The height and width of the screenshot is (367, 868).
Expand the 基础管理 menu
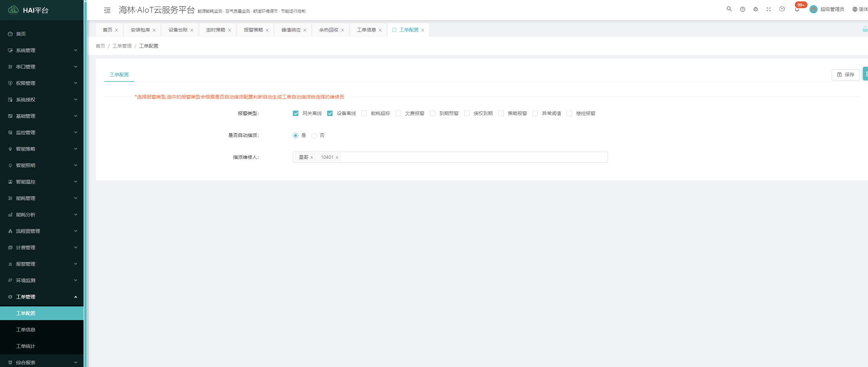click(x=42, y=116)
